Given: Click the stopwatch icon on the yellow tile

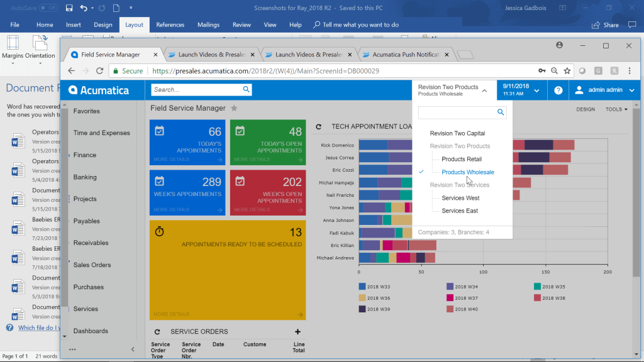Looking at the screenshot, I should 160,231.
